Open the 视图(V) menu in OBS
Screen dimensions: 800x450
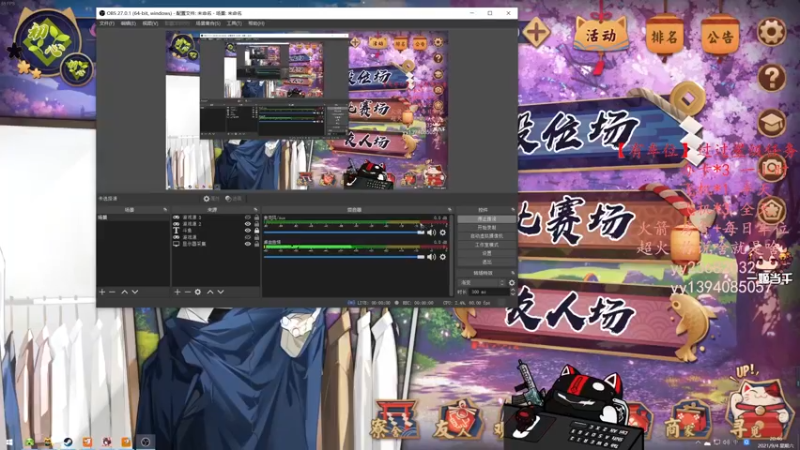(x=150, y=23)
